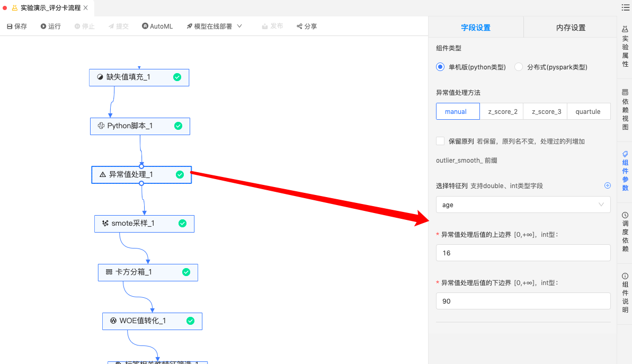Viewport: 632px width, 364px height.
Task: Open AutoML from the toolbar
Action: point(157,26)
